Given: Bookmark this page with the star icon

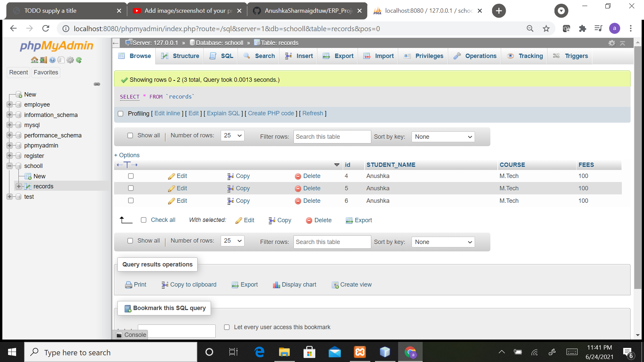Looking at the screenshot, I should [546, 28].
